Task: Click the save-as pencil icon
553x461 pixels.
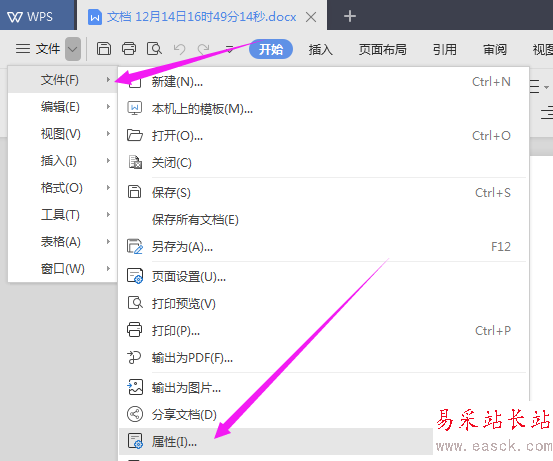Action: pyautogui.click(x=135, y=246)
